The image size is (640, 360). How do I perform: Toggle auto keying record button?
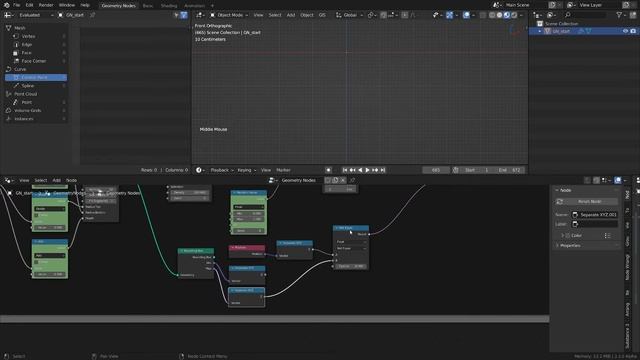click(x=329, y=170)
